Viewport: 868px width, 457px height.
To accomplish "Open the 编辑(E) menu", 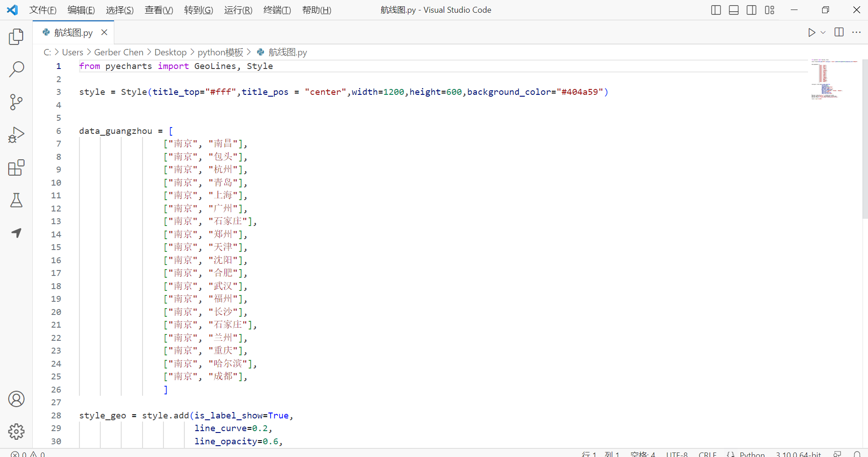I will click(x=81, y=10).
